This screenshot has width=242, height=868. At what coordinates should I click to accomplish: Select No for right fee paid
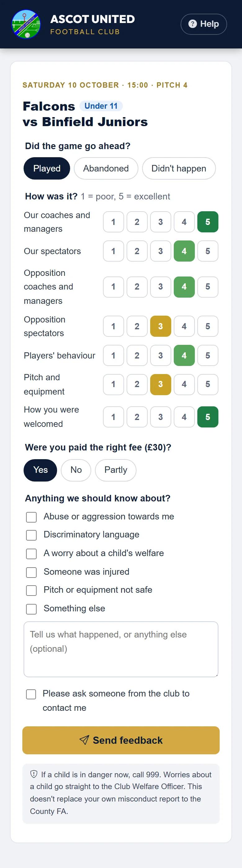76,470
